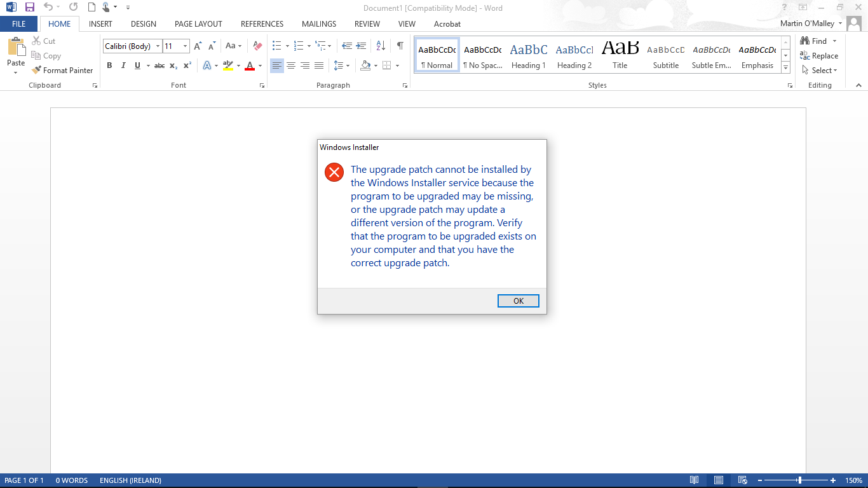Toggle strikethrough formatting
This screenshot has height=488, width=868.
click(159, 65)
